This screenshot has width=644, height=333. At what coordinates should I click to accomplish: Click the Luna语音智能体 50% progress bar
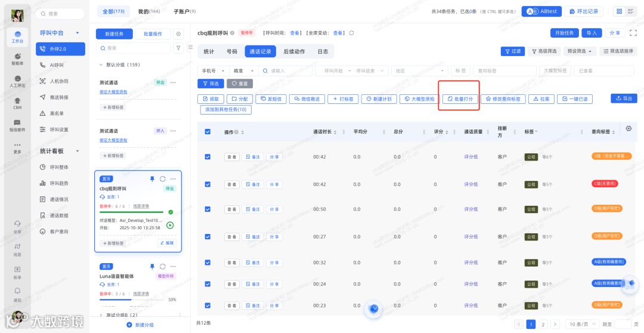coord(131,300)
